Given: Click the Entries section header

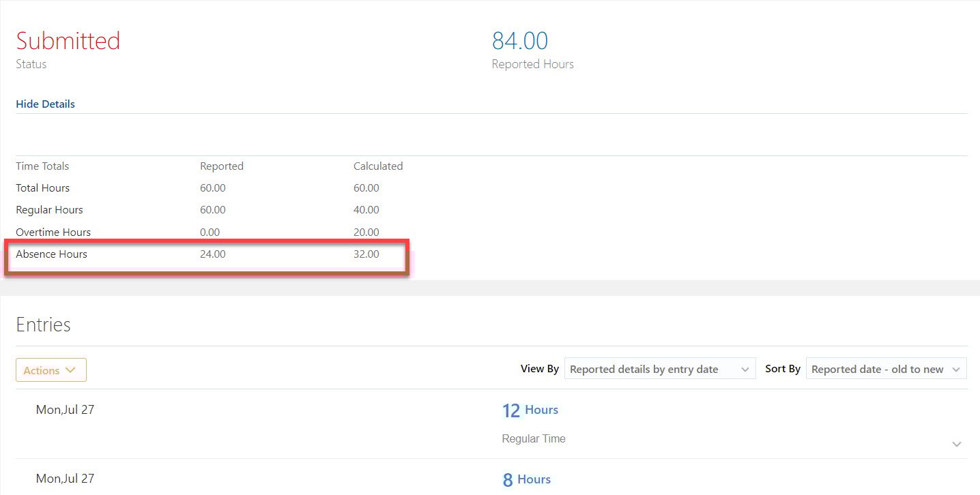Looking at the screenshot, I should coord(43,325).
